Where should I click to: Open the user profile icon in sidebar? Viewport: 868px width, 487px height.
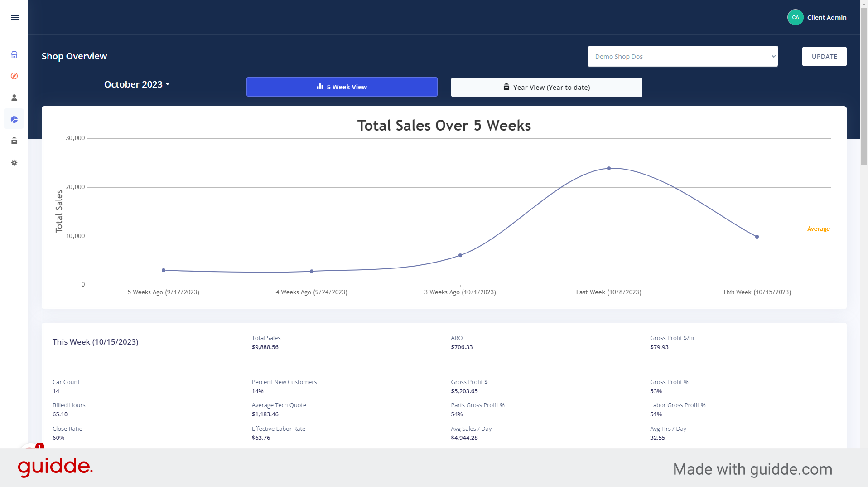[x=14, y=97]
